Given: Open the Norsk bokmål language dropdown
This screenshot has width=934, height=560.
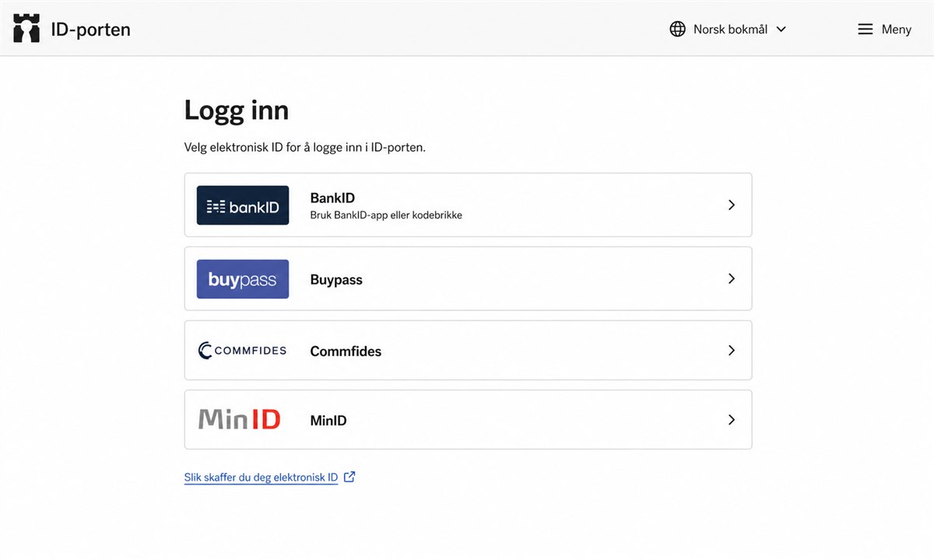Looking at the screenshot, I should tap(728, 29).
